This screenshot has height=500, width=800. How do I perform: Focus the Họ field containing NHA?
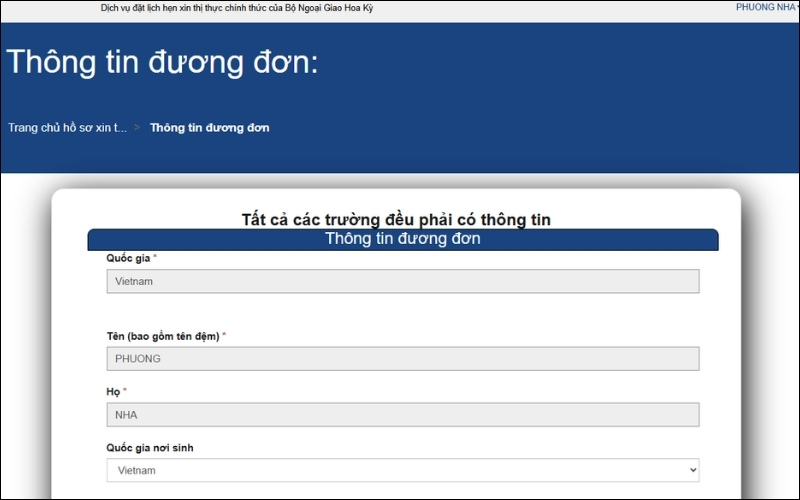(402, 414)
